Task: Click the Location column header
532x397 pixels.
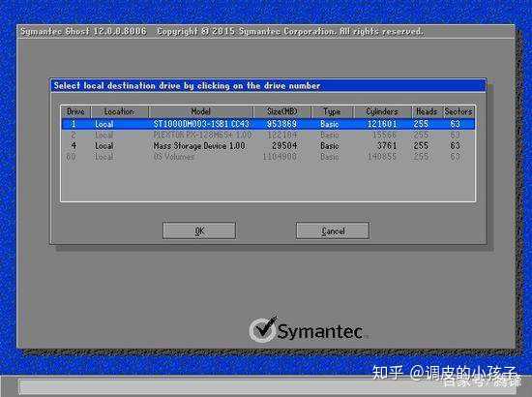Action: click(x=119, y=111)
